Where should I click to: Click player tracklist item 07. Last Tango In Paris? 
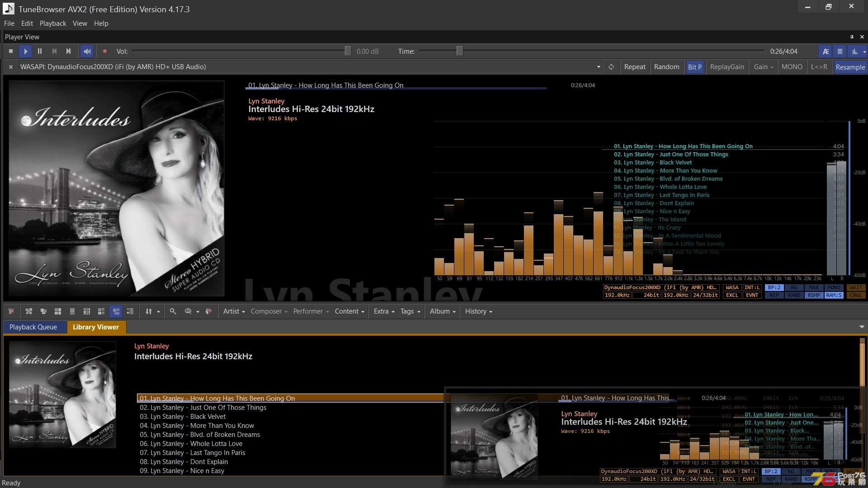point(661,195)
